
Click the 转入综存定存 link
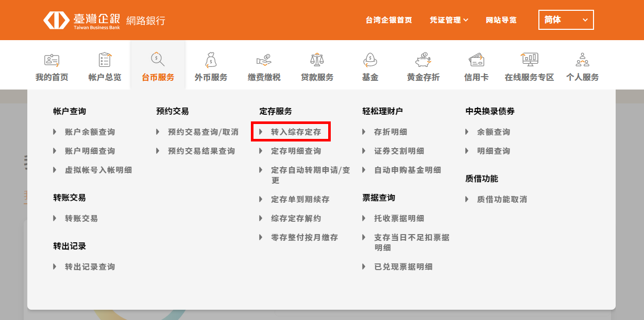tap(296, 132)
